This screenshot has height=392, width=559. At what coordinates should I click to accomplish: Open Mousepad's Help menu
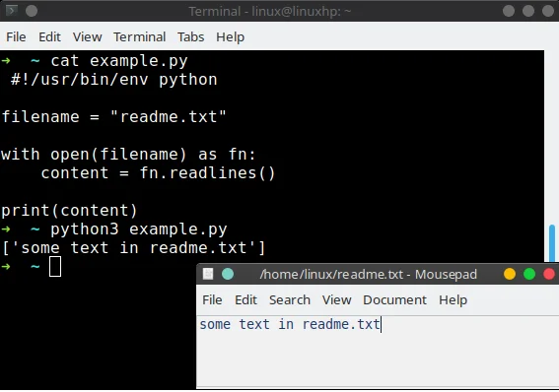pyautogui.click(x=453, y=300)
